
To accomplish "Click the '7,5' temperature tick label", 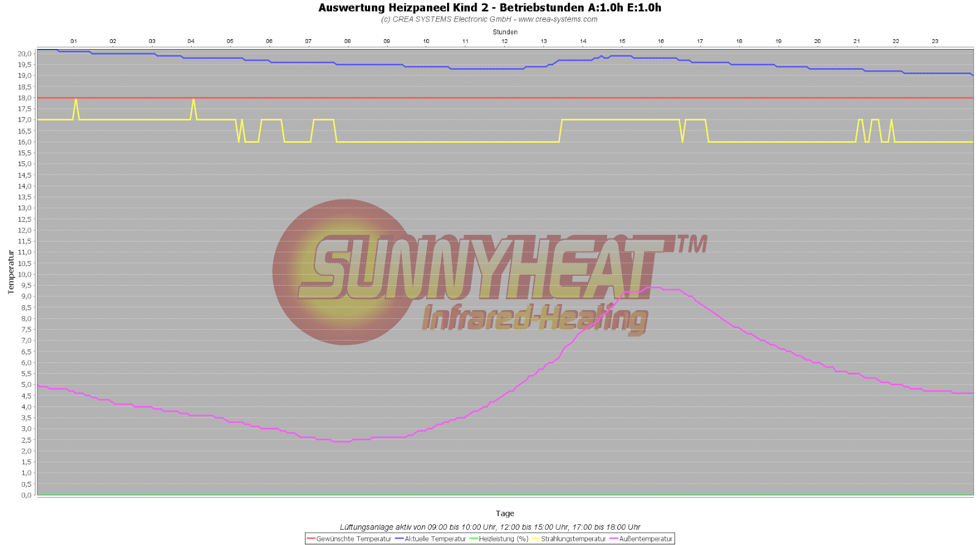I will (x=26, y=330).
